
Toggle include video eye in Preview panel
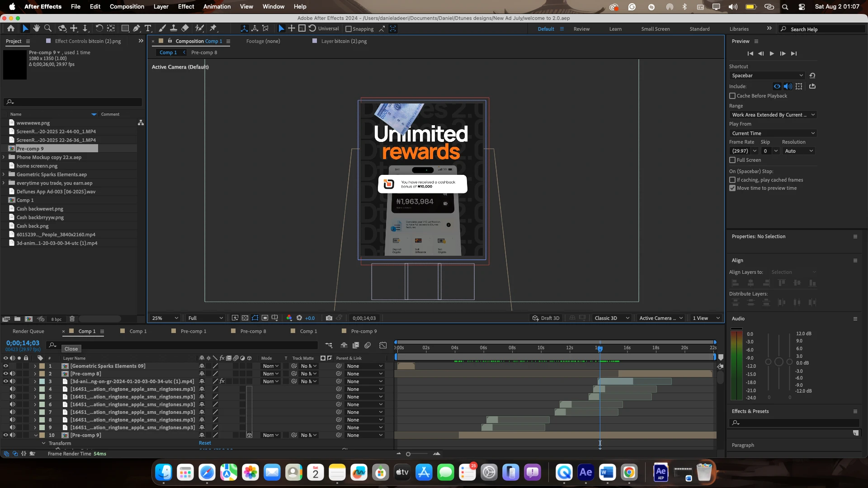click(777, 86)
